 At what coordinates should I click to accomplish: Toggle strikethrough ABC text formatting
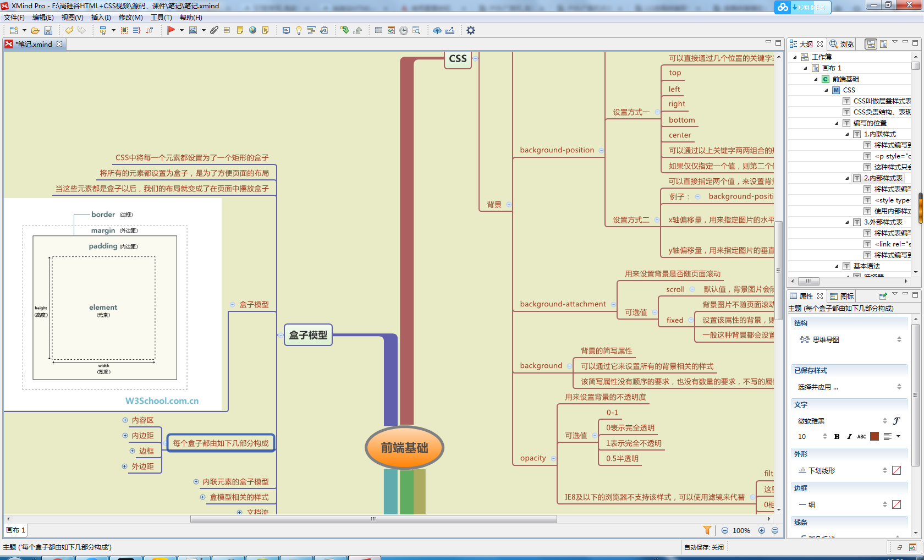click(861, 437)
